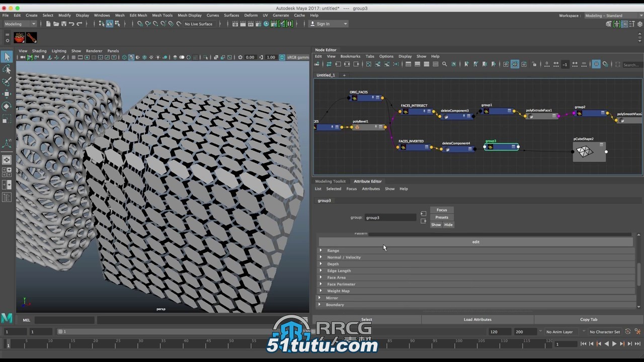644x362 pixels.
Task: Toggle viewport wireframe display
Action: tap(124, 57)
